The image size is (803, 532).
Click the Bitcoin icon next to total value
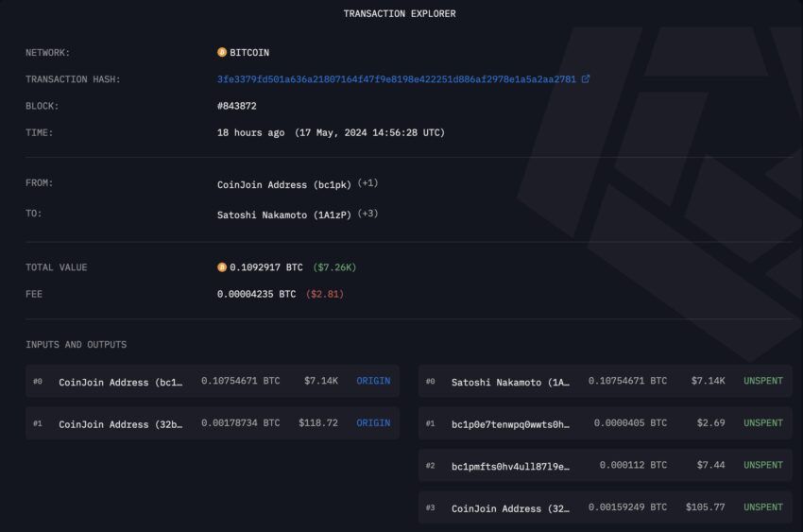click(x=222, y=267)
